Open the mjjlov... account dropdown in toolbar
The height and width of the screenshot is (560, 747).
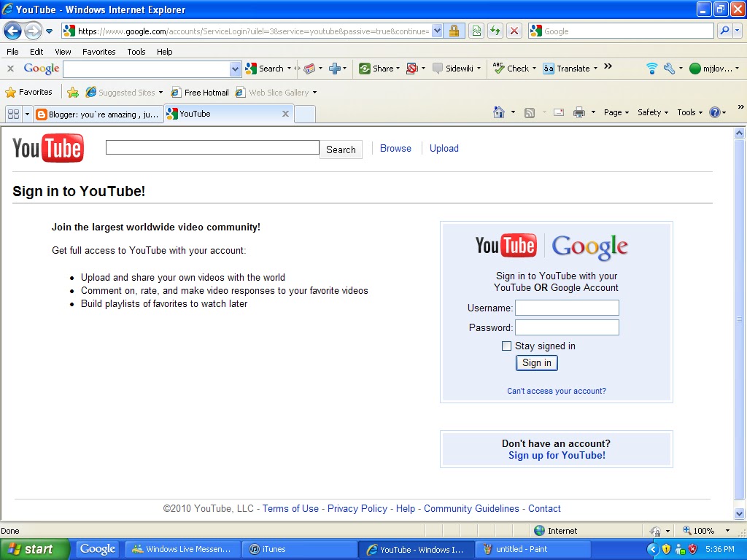pyautogui.click(x=714, y=69)
